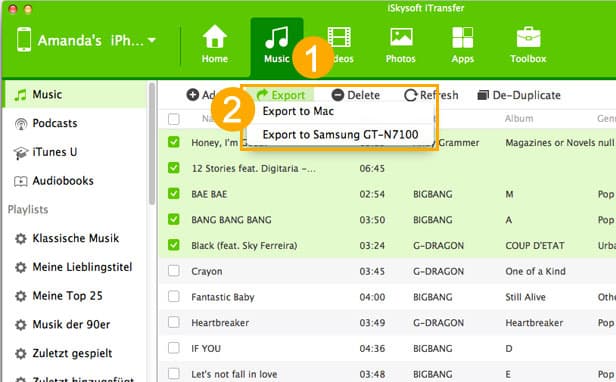Click the iPhone device icon

(24, 39)
